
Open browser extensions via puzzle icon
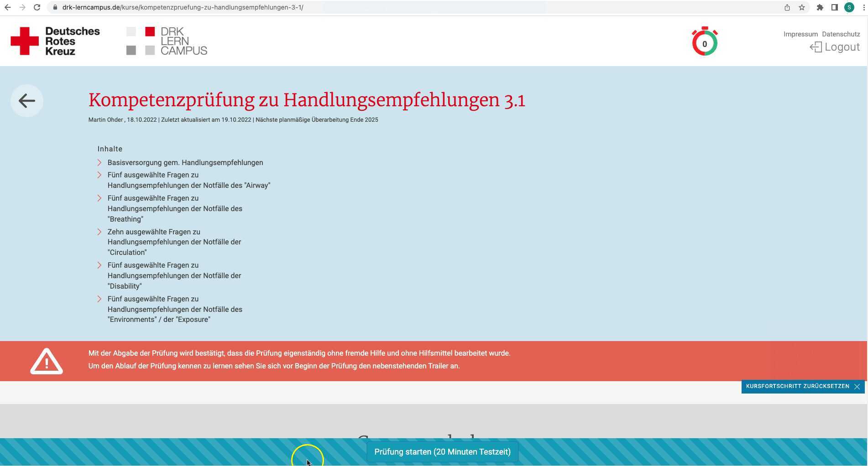point(820,7)
